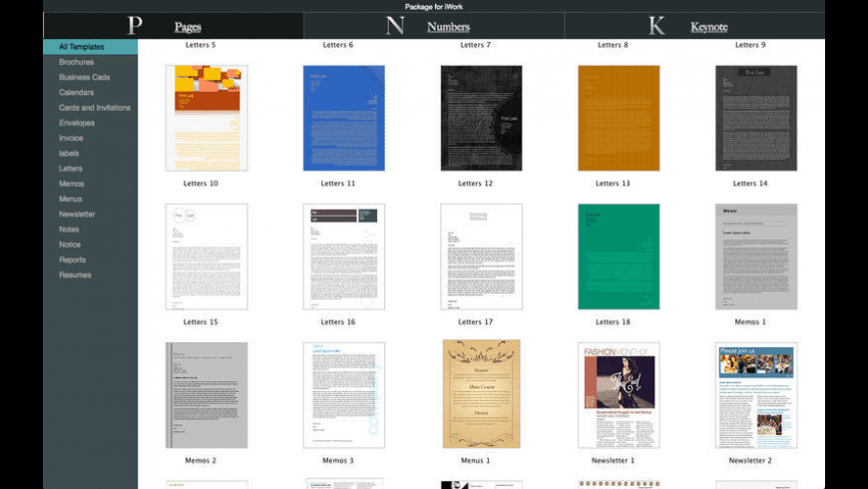Open the Notes category
Screen dimensions: 868x489
pos(69,230)
